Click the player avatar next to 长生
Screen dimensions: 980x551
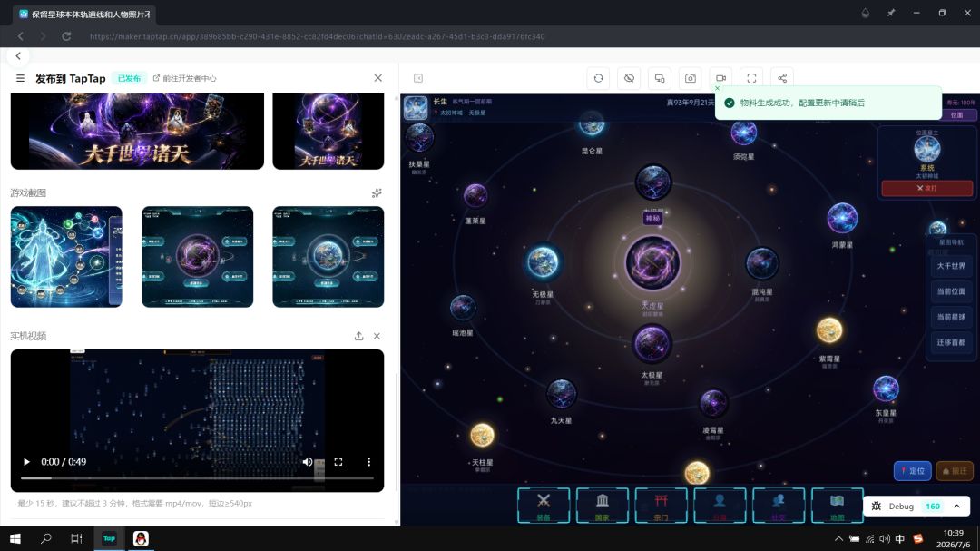(415, 108)
